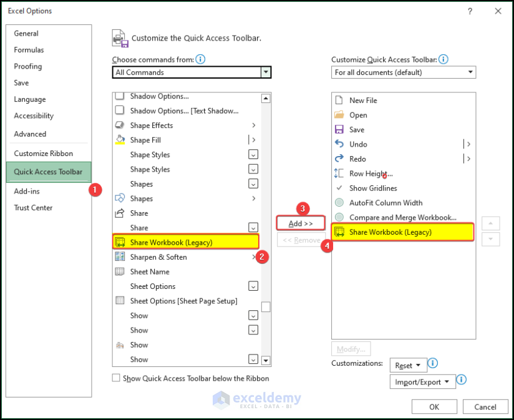Click Share Workbook (Legacy) icon in left list
The image size is (514, 420).
click(120, 242)
